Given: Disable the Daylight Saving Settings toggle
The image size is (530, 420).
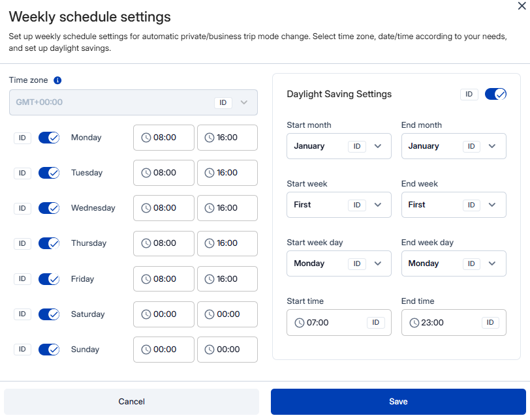Looking at the screenshot, I should pos(495,95).
